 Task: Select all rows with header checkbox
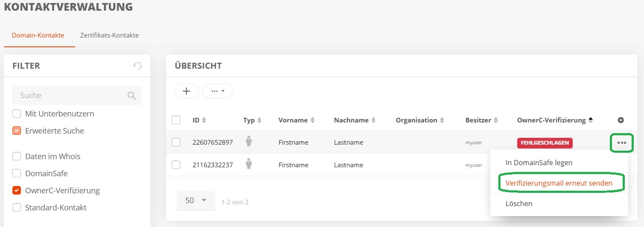click(x=176, y=120)
